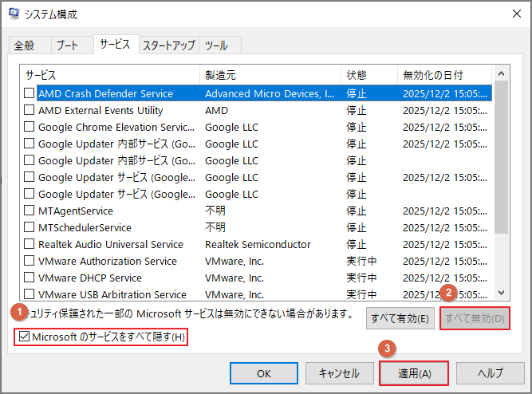Toggle Google Chrome Elevation Service checkbox

coord(30,127)
